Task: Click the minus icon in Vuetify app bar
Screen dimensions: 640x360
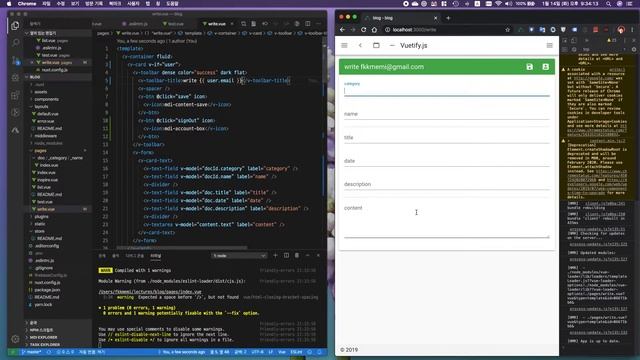Action: coord(392,45)
